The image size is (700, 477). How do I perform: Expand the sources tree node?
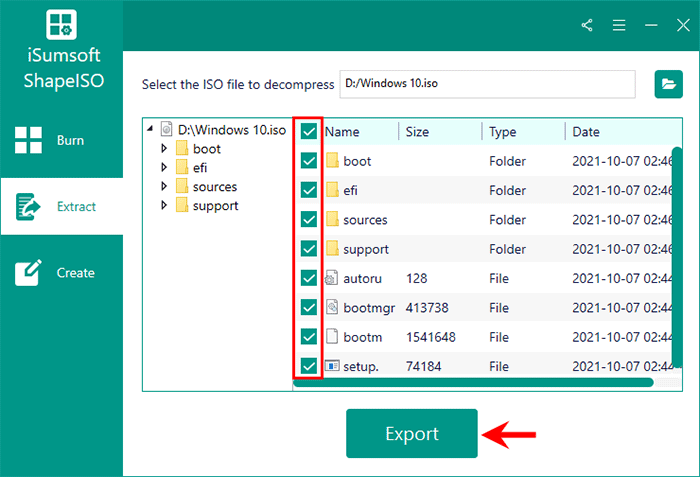(x=164, y=186)
